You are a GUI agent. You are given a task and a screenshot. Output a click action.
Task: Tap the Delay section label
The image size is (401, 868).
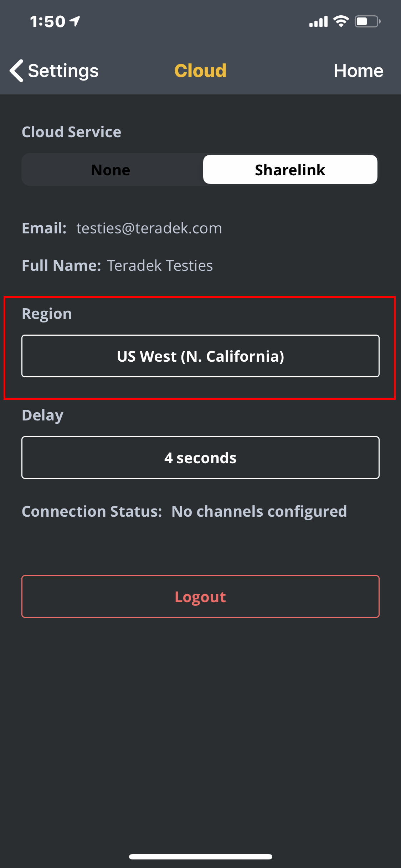tap(42, 415)
